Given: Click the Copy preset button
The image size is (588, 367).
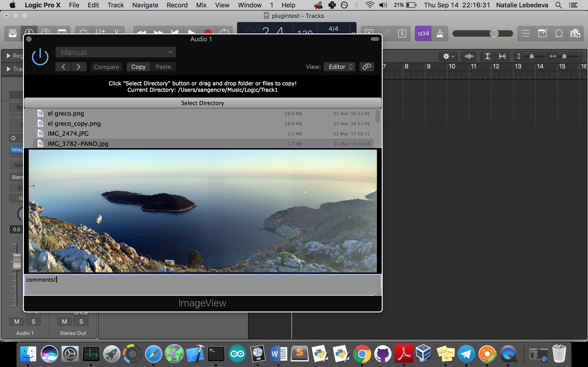Looking at the screenshot, I should 138,67.
